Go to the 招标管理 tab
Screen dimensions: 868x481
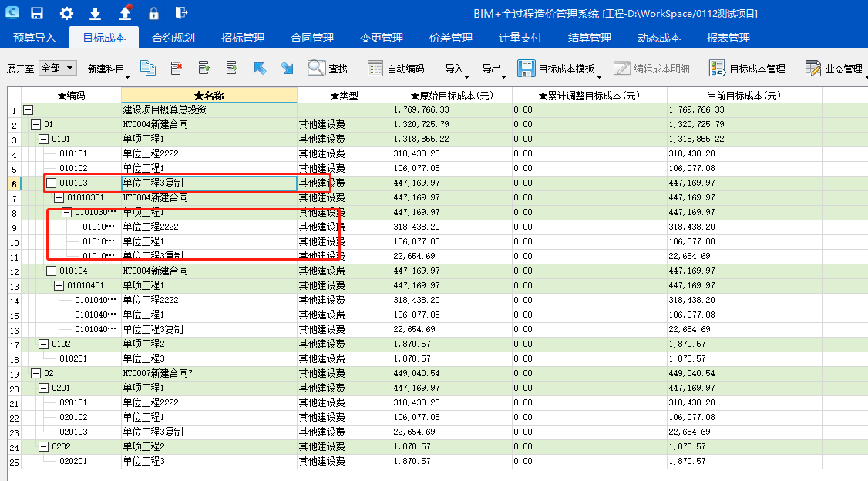coord(243,38)
